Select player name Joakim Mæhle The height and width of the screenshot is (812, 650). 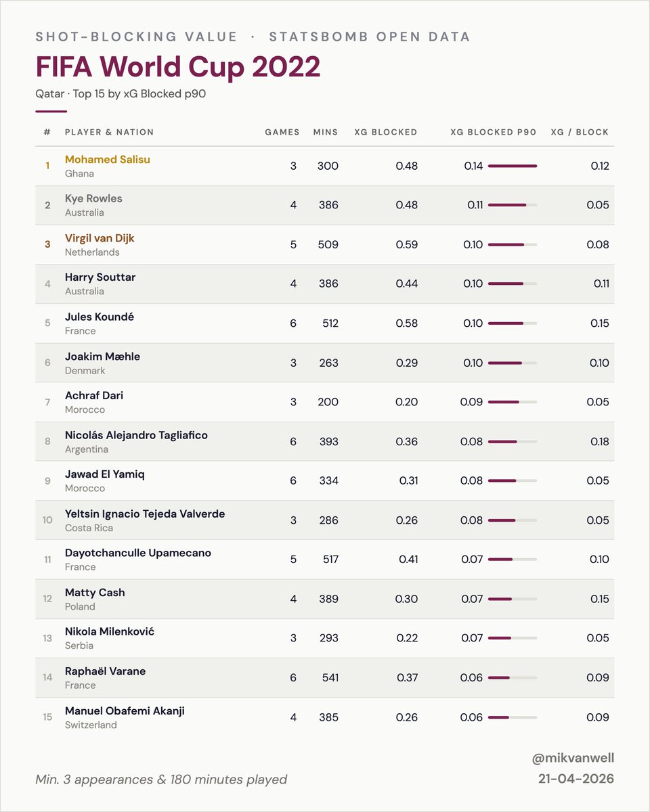pos(102,357)
